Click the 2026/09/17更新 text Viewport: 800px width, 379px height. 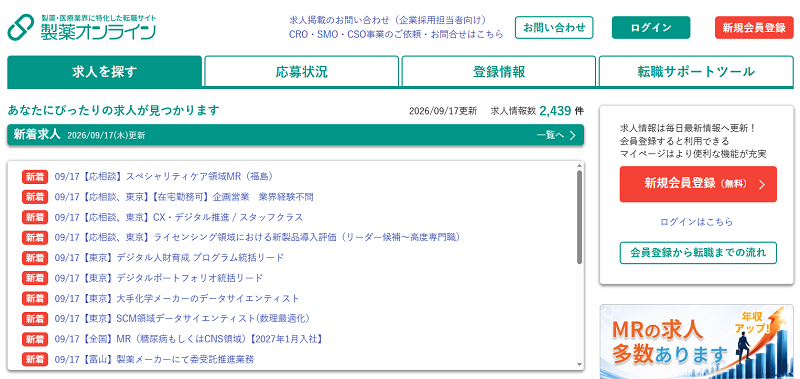(x=443, y=111)
